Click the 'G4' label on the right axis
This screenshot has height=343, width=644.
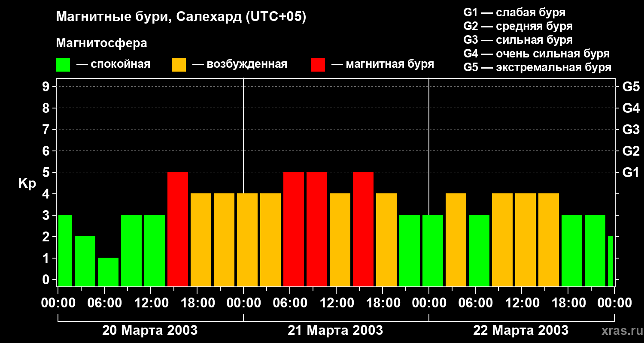[x=631, y=108]
